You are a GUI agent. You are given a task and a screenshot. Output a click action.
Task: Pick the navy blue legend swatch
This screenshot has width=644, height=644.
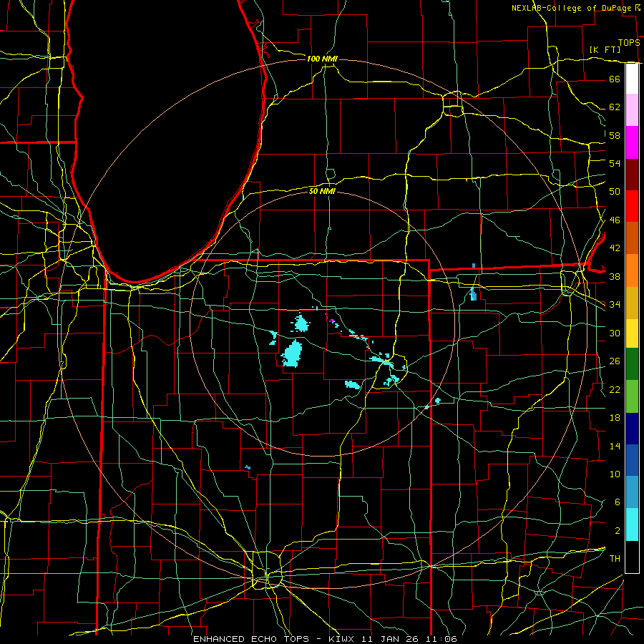[632, 429]
